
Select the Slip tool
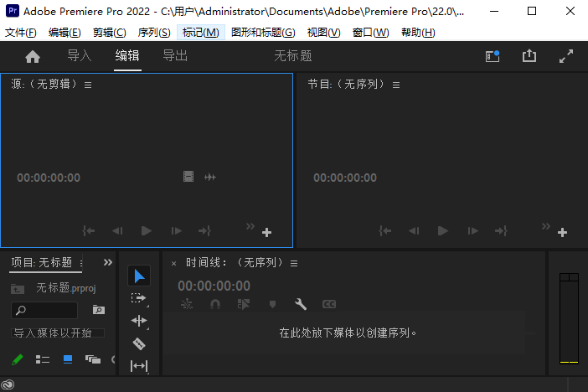click(139, 366)
